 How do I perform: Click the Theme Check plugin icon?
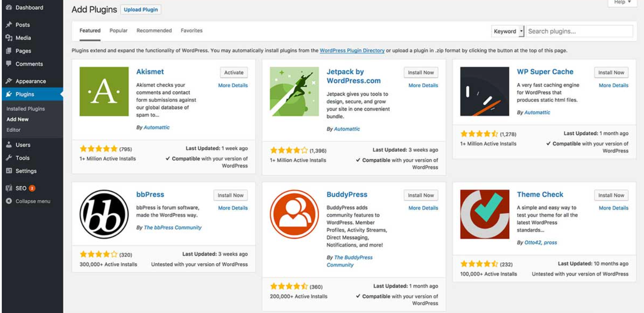pyautogui.click(x=485, y=214)
